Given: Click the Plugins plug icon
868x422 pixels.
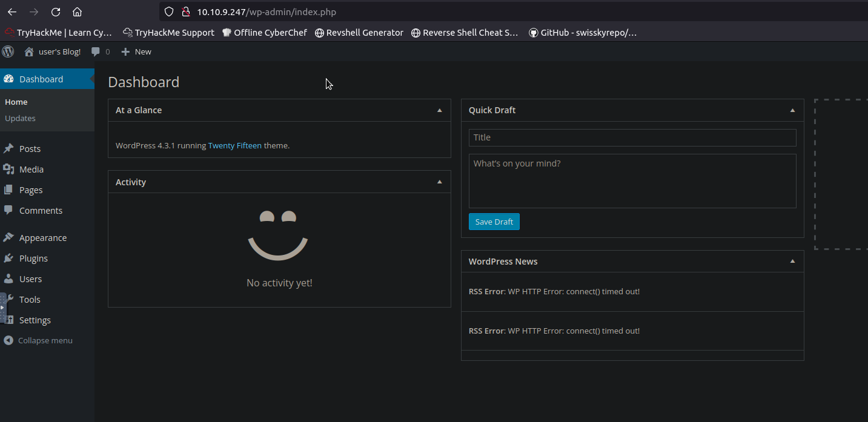Looking at the screenshot, I should 8,258.
